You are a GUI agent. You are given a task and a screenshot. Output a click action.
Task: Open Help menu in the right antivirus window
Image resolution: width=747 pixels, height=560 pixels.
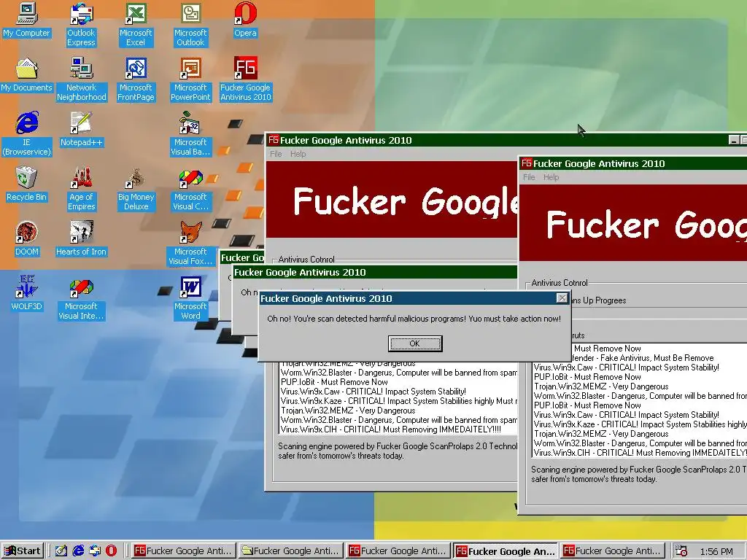[x=551, y=177]
